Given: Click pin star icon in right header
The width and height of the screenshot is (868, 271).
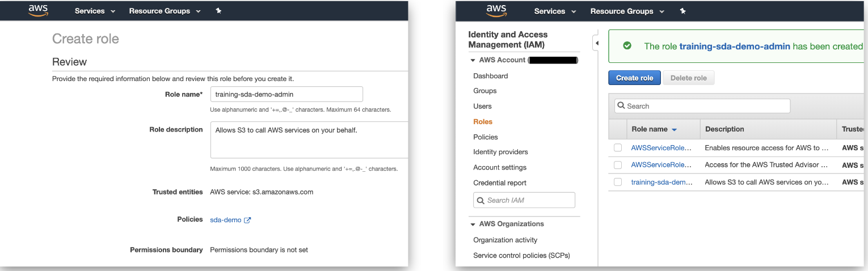Looking at the screenshot, I should (683, 11).
